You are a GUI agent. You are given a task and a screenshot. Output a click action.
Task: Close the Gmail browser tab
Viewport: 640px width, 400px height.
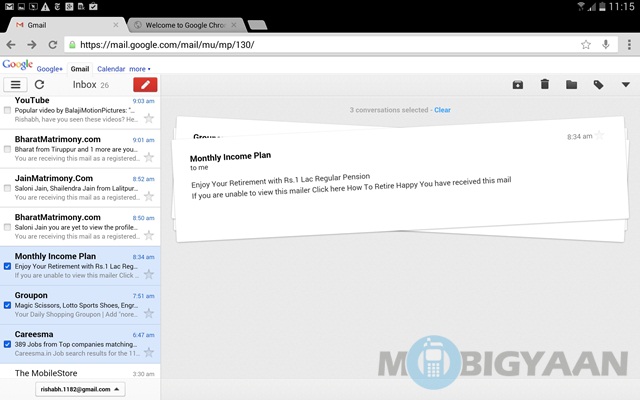[x=116, y=25]
